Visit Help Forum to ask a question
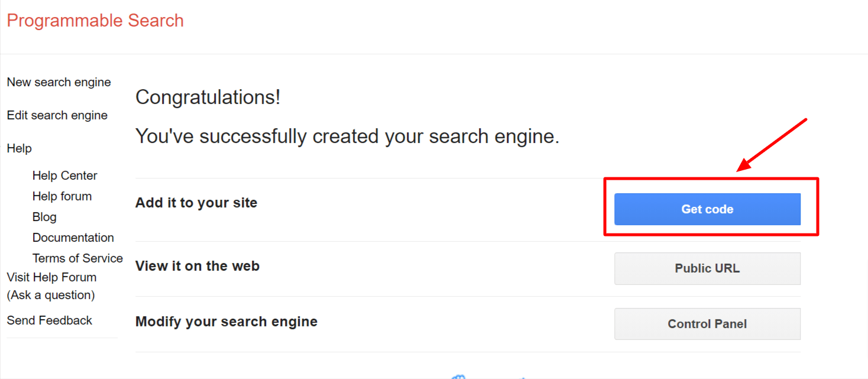This screenshot has height=379, width=868. click(x=51, y=277)
